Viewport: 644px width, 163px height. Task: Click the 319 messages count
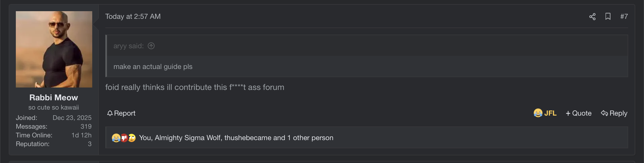click(86, 126)
